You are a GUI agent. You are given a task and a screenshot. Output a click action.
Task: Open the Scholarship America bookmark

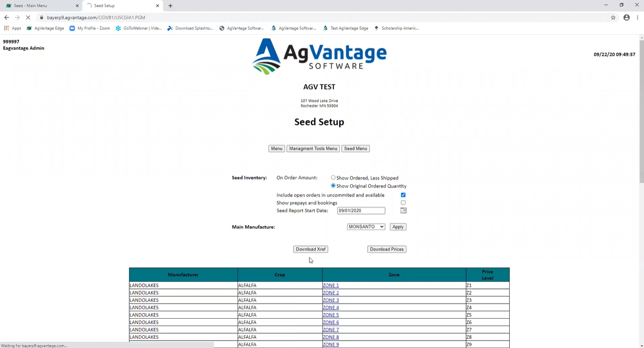[x=397, y=28]
